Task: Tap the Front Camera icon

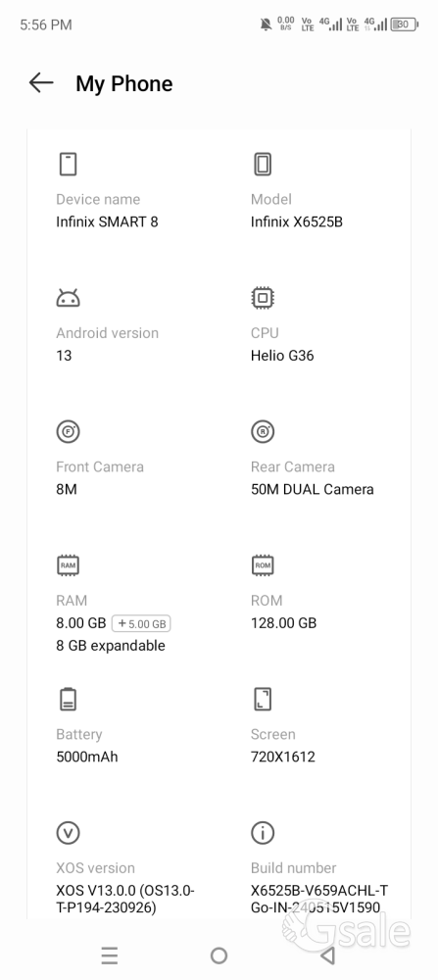Action: 69,431
